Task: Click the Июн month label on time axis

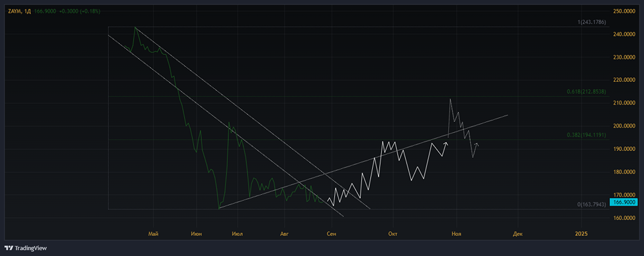Action: [x=196, y=234]
